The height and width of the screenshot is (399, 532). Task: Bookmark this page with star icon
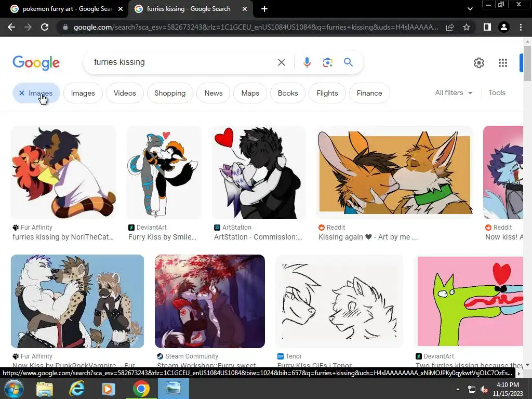click(x=467, y=27)
